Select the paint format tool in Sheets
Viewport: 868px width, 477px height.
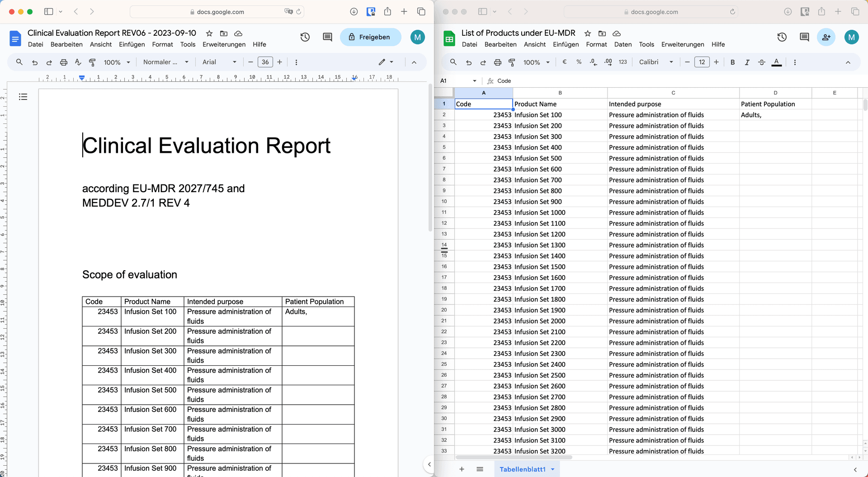(x=512, y=62)
